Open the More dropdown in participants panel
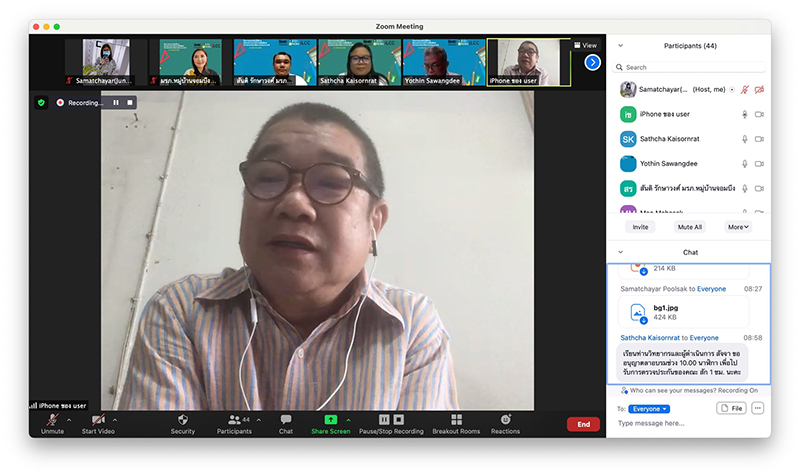 (738, 227)
